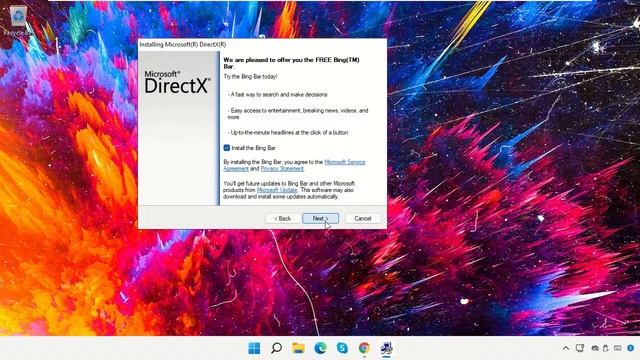Open File Explorer from taskbar
The height and width of the screenshot is (360, 640).
point(298,348)
